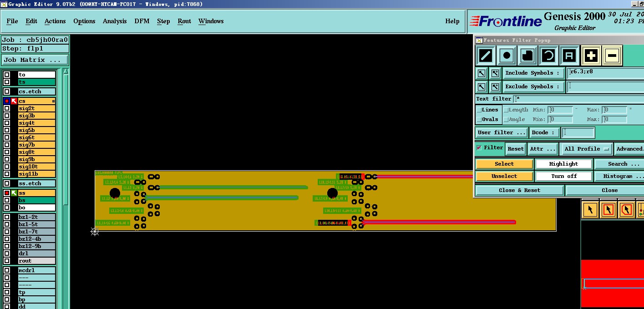Open the Actions menu
Viewport: 644px width, 309px height.
[55, 21]
